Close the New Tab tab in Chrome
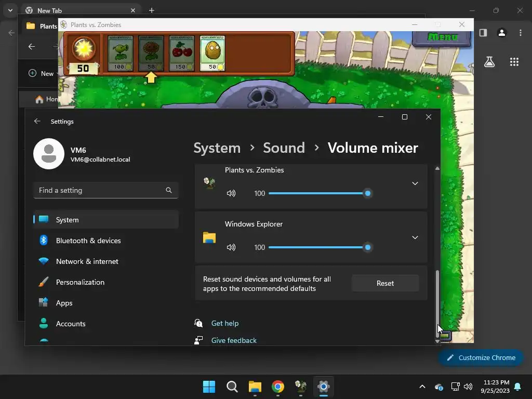This screenshot has height=399, width=532. 133,10
